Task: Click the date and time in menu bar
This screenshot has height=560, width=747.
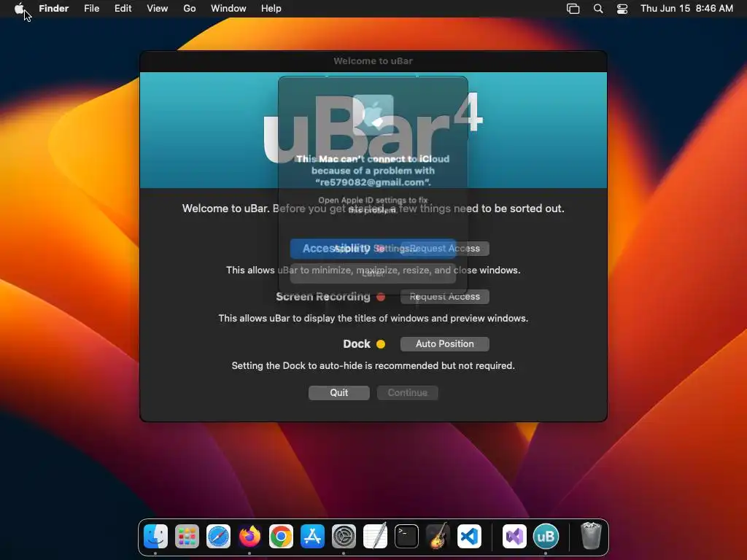Action: pyautogui.click(x=686, y=9)
